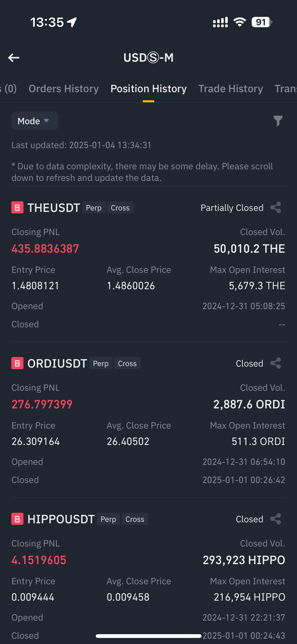Switch to the Trade History tab
This screenshot has height=644, width=297.
230,89
